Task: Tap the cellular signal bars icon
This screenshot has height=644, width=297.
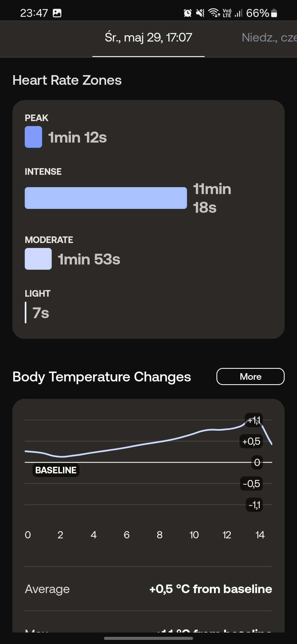Action: point(238,13)
